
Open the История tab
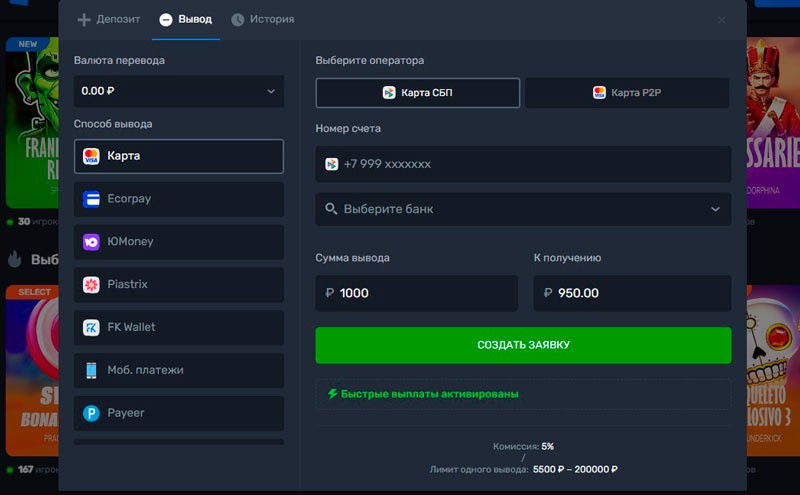(x=263, y=19)
